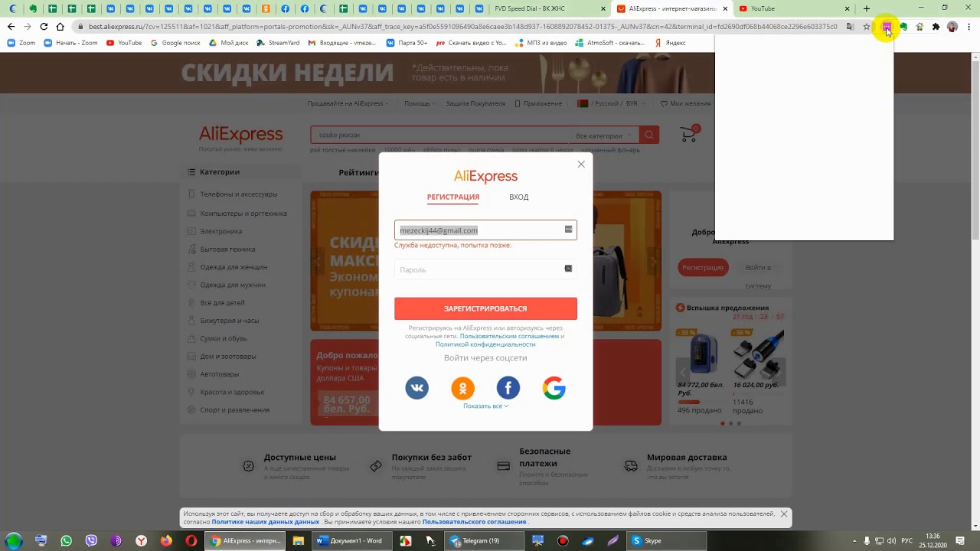The width and height of the screenshot is (980, 551).
Task: Click the AliExpress search magnifier button
Action: click(649, 135)
